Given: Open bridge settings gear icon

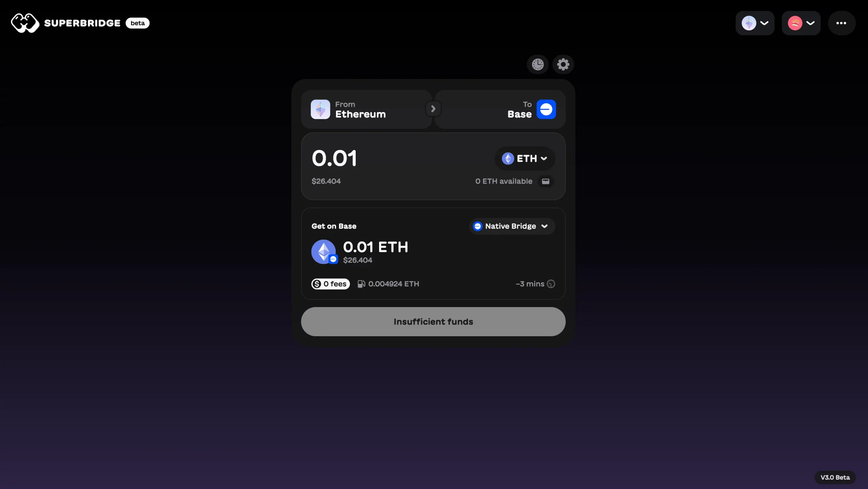Looking at the screenshot, I should pos(563,64).
